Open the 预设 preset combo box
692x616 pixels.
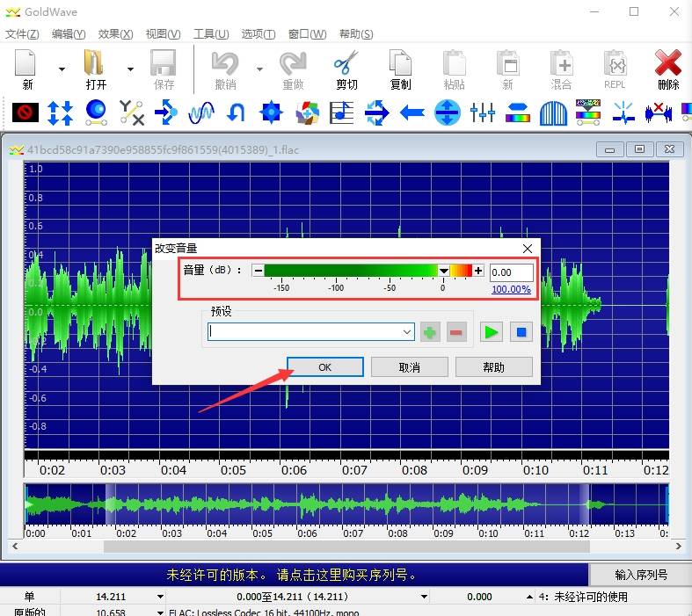(x=311, y=331)
